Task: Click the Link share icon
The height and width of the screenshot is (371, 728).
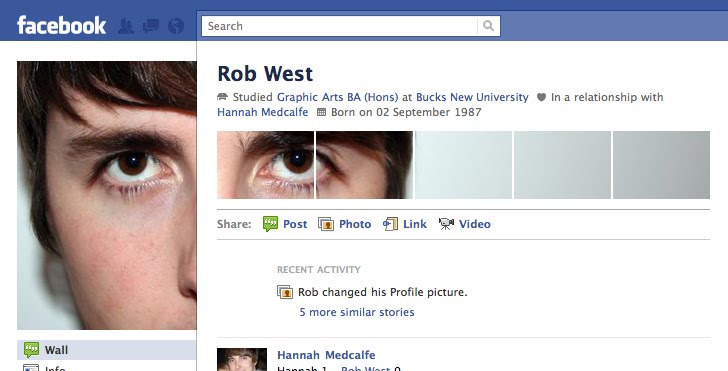Action: pyautogui.click(x=390, y=224)
